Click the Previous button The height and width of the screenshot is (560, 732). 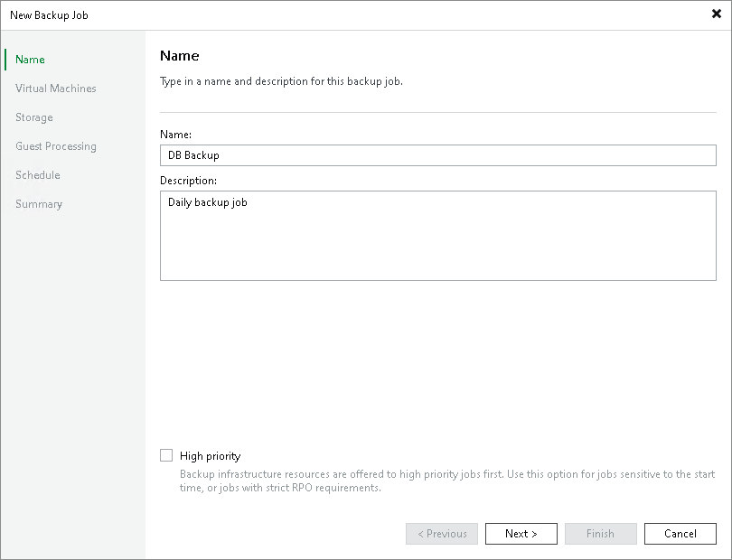point(441,533)
